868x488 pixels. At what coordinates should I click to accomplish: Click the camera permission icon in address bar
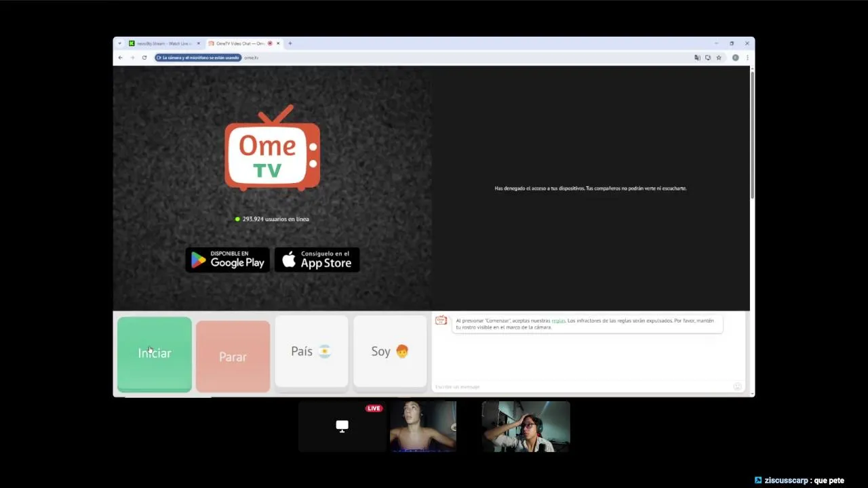point(708,58)
